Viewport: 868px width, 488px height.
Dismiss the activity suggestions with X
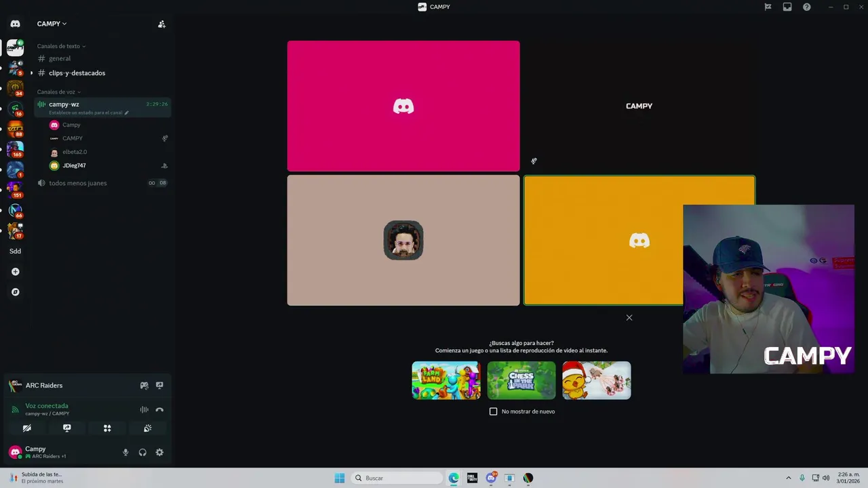[629, 317]
